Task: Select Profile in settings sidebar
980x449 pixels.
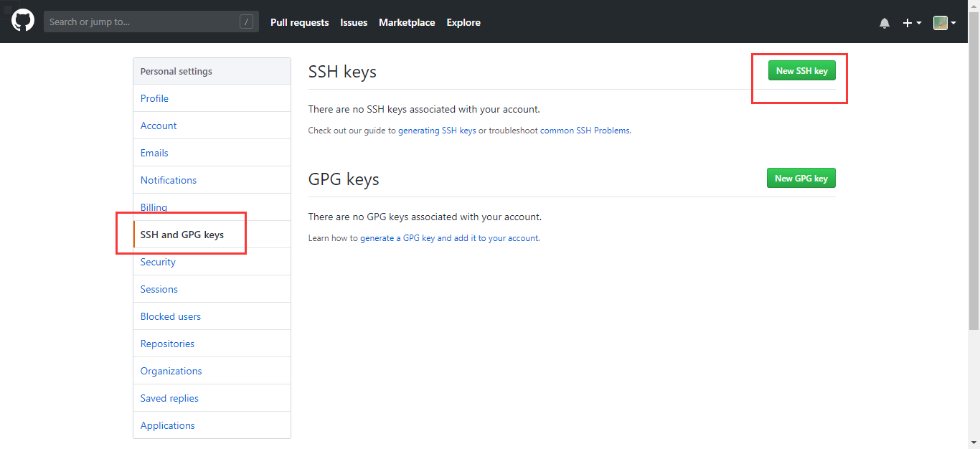Action: tap(212, 98)
